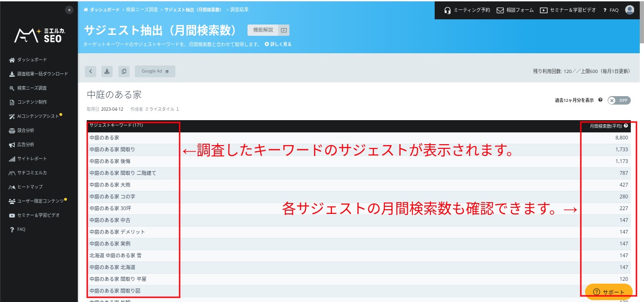Viewport: 644px width, 302px height.
Task: Click the Google Ad button
Action: [x=155, y=71]
